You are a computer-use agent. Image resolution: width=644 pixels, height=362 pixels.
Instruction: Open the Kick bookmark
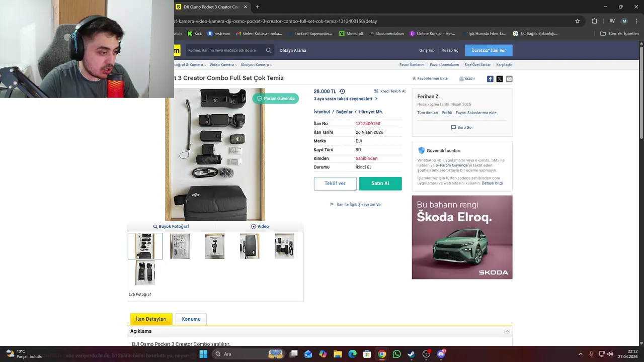tap(194, 34)
